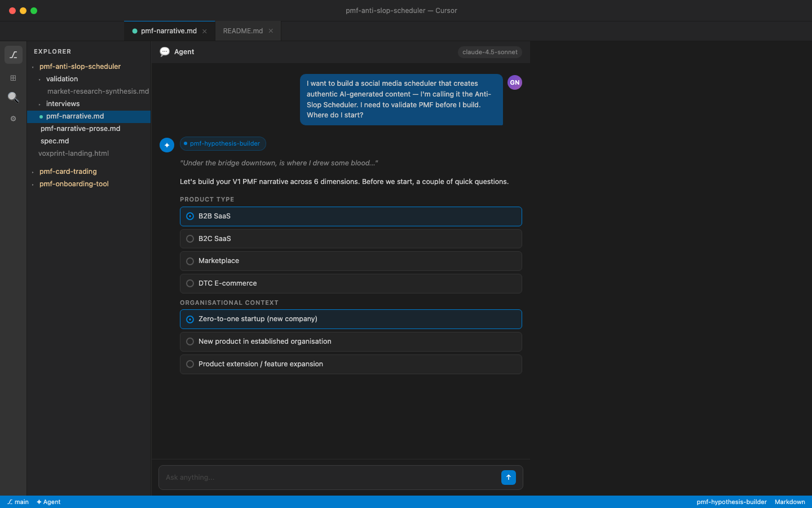The image size is (812, 508).
Task: Click the "Let's build your V1 PMF narrative" text
Action: click(344, 182)
